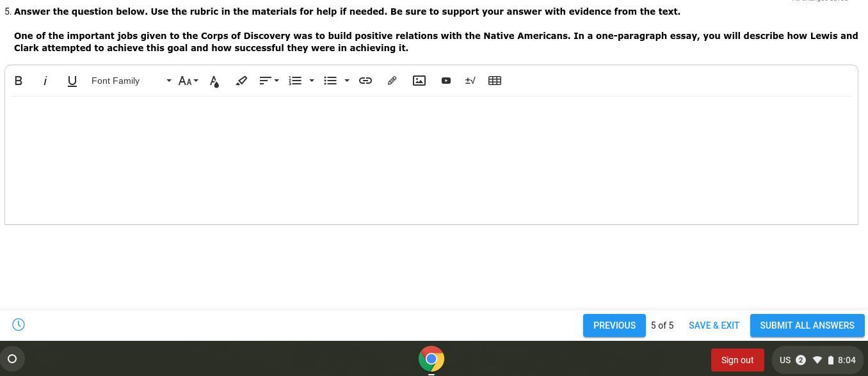Open the Font Family dropdown

pos(131,81)
